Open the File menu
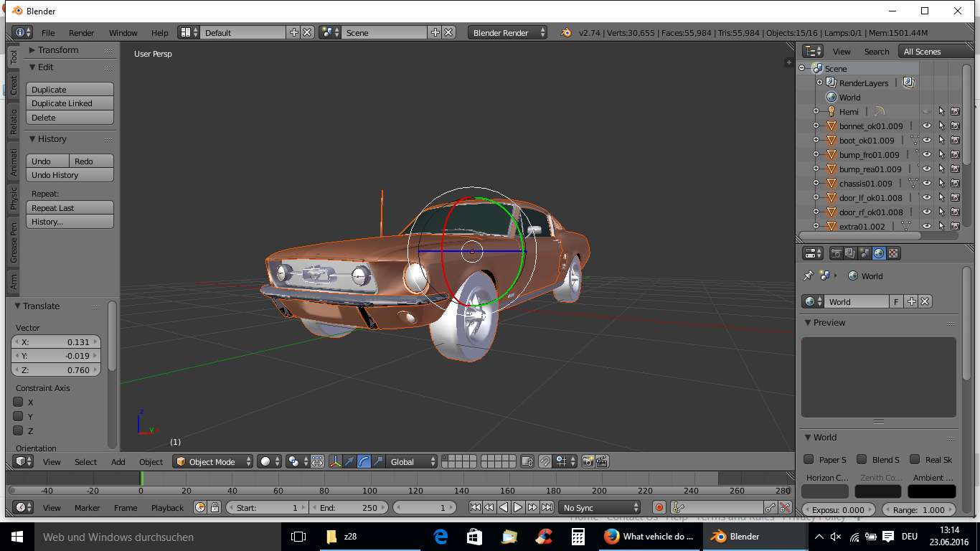The image size is (980, 551). 48,32
